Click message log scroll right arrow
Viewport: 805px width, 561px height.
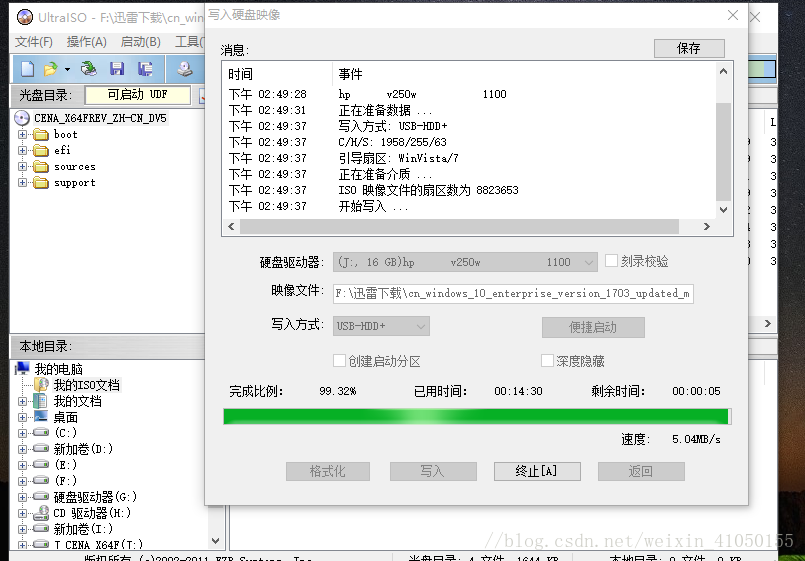click(706, 226)
